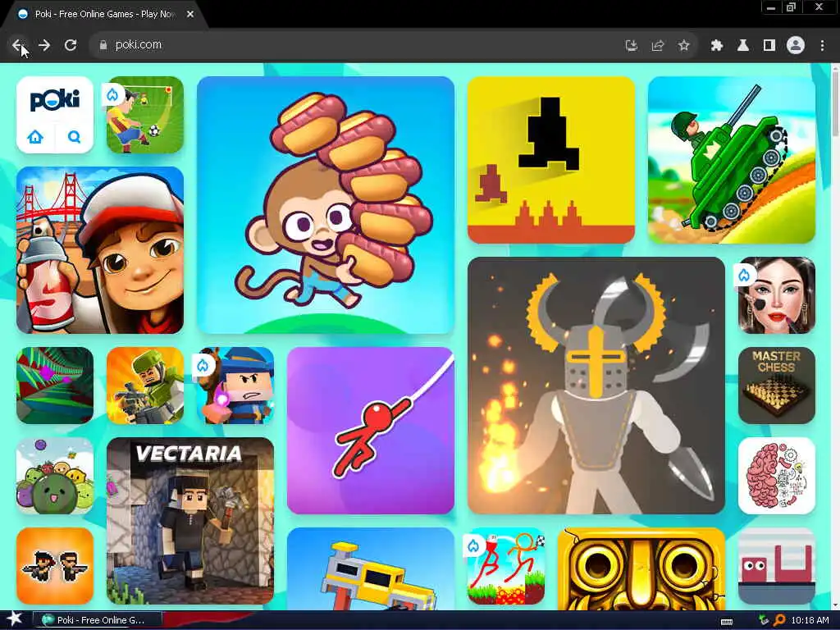Viewport: 840px width, 630px height.
Task: Open the Poki search icon
Action: pos(75,137)
